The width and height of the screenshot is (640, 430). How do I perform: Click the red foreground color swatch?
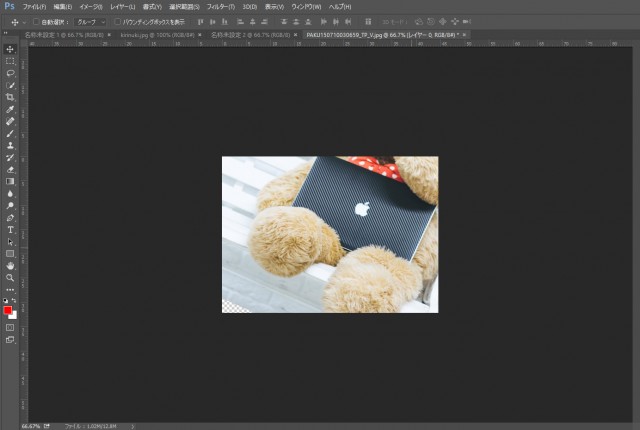pos(8,310)
